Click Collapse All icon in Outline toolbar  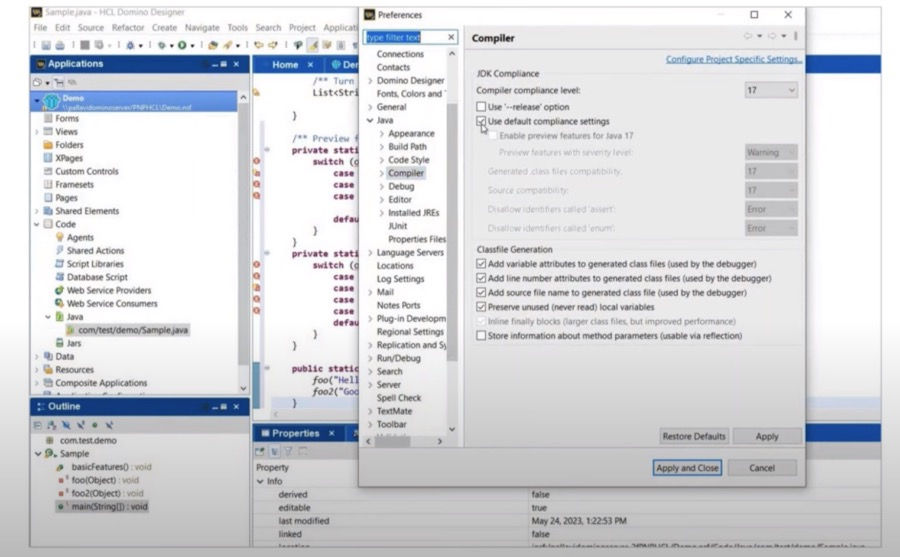pyautogui.click(x=37, y=426)
